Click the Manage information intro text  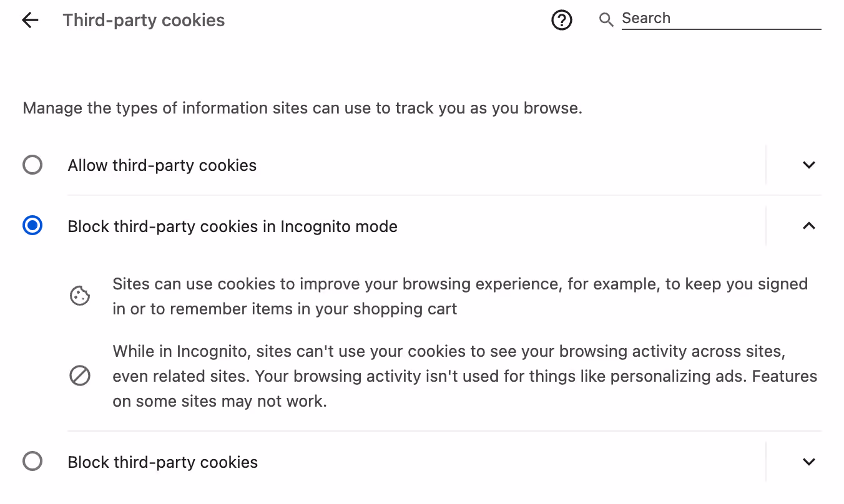tap(302, 107)
